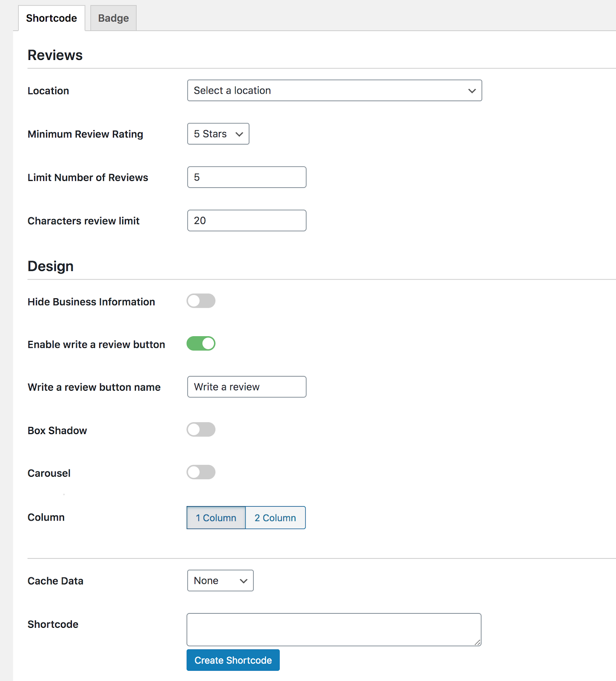This screenshot has height=681, width=616.
Task: Switch to the Badge tab
Action: (113, 18)
